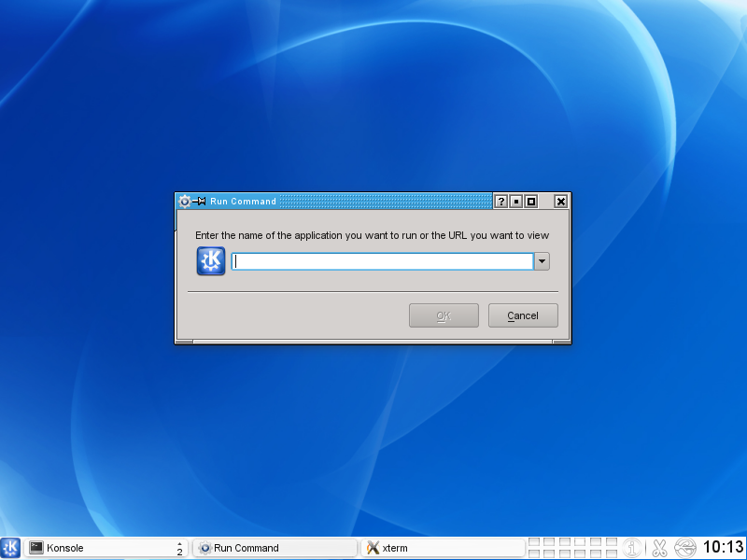747x560 pixels.
Task: Open the KDE K menu launcher
Action: coord(10,548)
